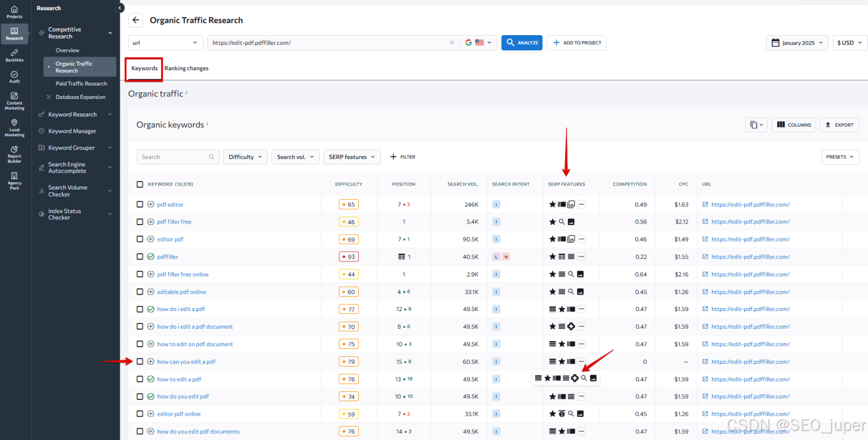Click more SERP features icon in pdffiller row
The height and width of the screenshot is (440, 868).
pyautogui.click(x=581, y=257)
